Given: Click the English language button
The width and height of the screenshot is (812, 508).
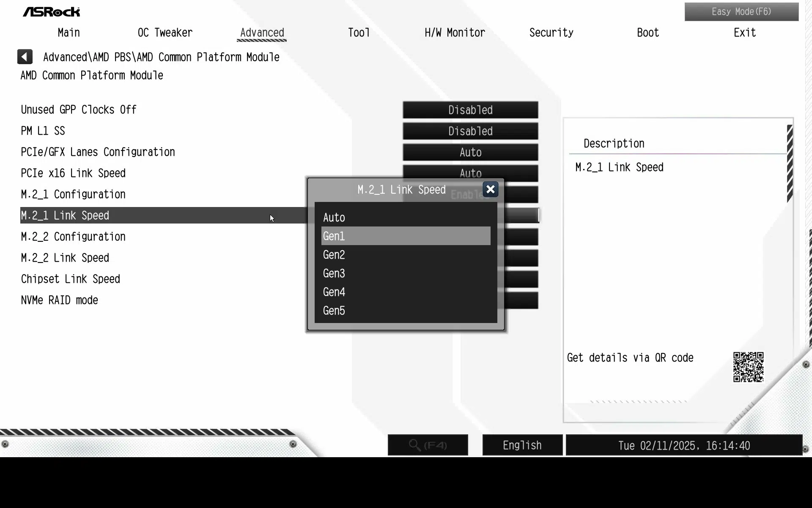Looking at the screenshot, I should (522, 445).
